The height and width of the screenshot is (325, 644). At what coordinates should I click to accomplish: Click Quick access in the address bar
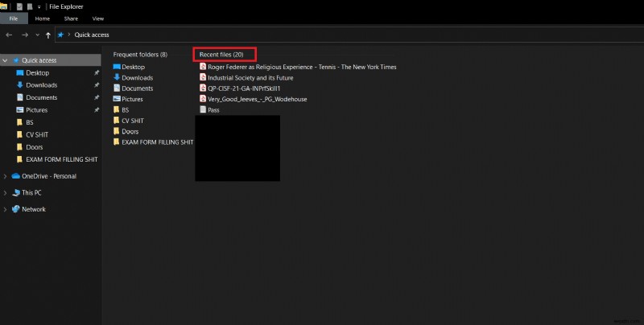click(x=92, y=35)
